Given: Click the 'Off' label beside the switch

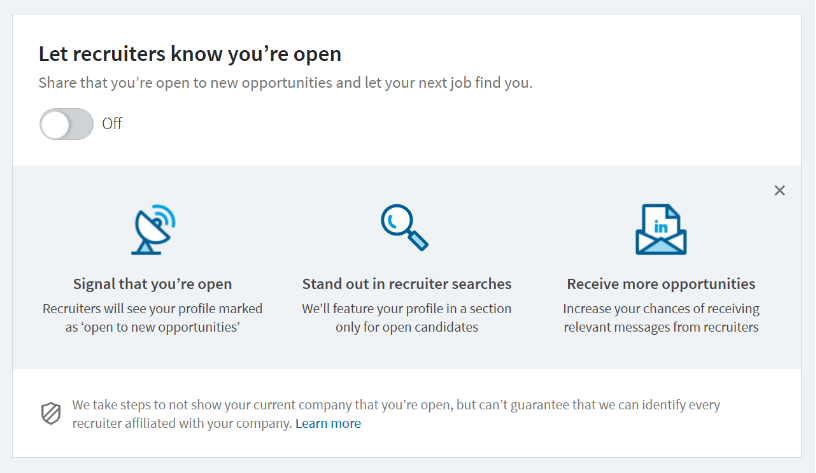Looking at the screenshot, I should 112,124.
